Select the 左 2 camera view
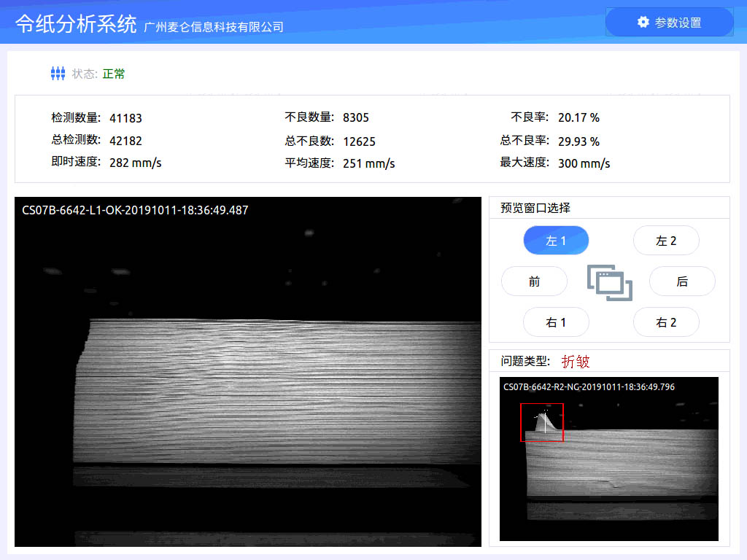Image resolution: width=747 pixels, height=560 pixels. (x=666, y=240)
